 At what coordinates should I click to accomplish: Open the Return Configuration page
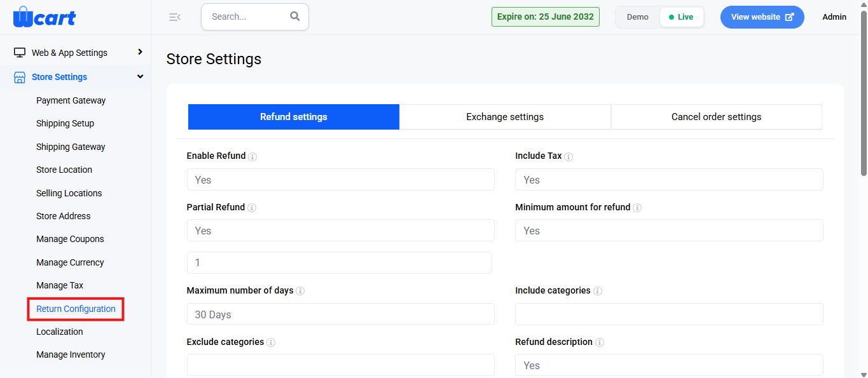click(76, 309)
